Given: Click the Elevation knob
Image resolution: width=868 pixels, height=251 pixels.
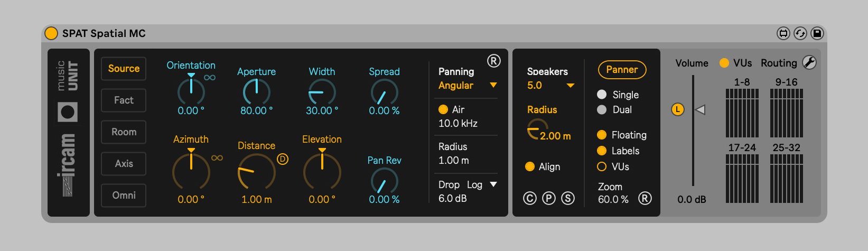Looking at the screenshot, I should tap(322, 170).
